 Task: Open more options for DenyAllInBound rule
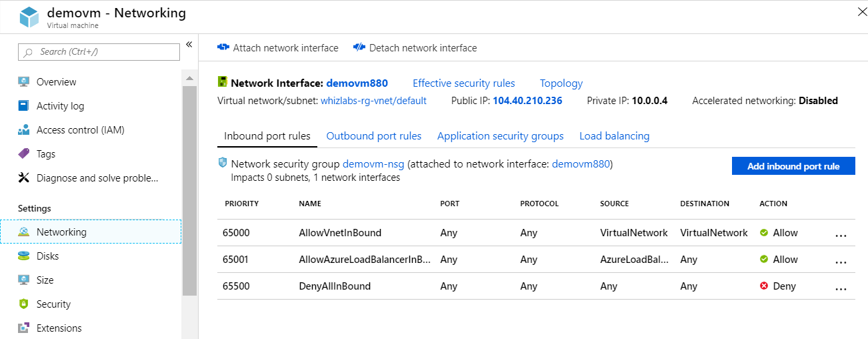click(x=841, y=289)
